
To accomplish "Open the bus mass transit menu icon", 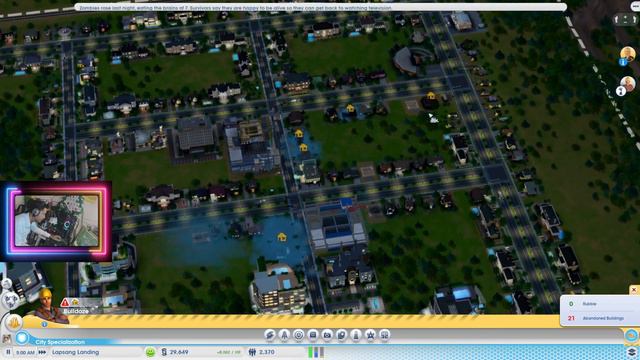I will 384,335.
